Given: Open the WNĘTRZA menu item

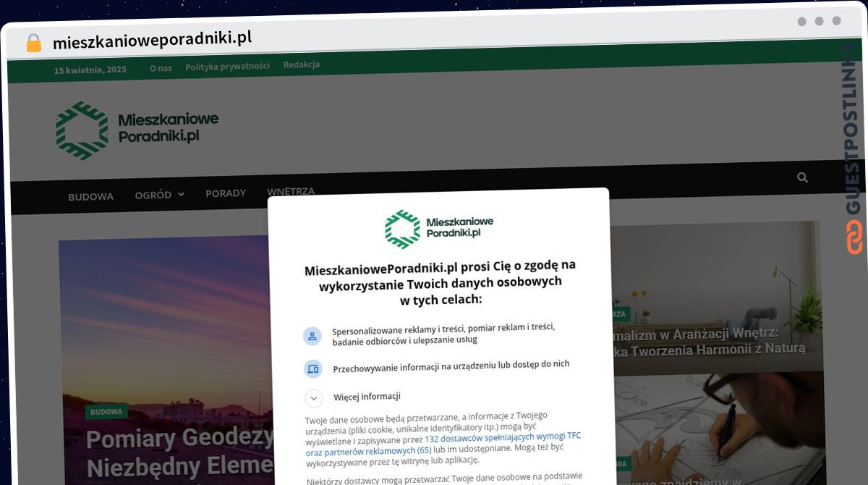Looking at the screenshot, I should coord(291,191).
